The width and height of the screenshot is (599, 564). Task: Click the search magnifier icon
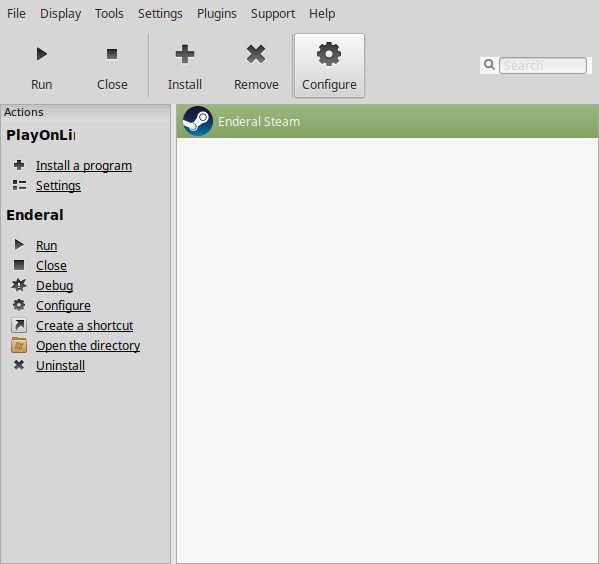[x=489, y=65]
